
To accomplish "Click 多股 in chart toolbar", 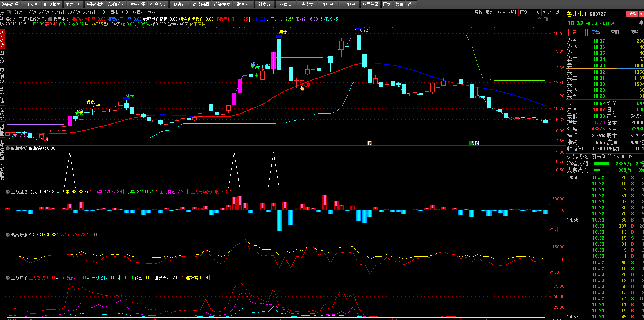I will pyautogui.click(x=501, y=12).
